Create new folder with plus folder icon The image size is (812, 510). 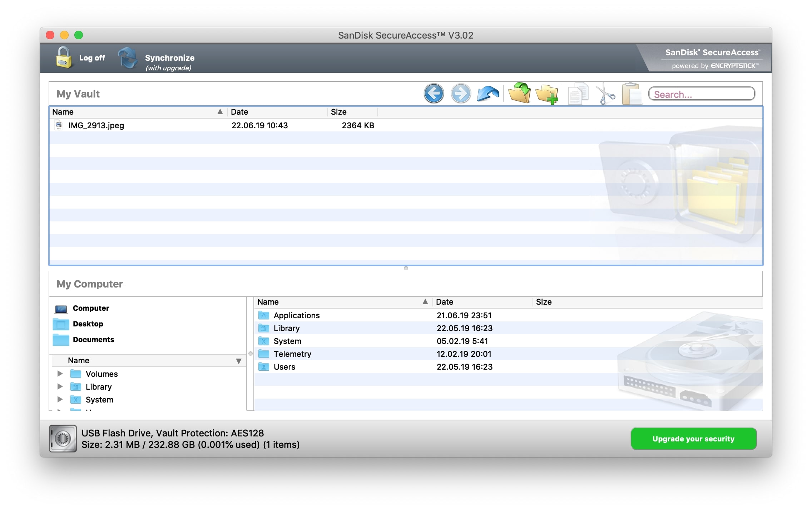click(546, 94)
